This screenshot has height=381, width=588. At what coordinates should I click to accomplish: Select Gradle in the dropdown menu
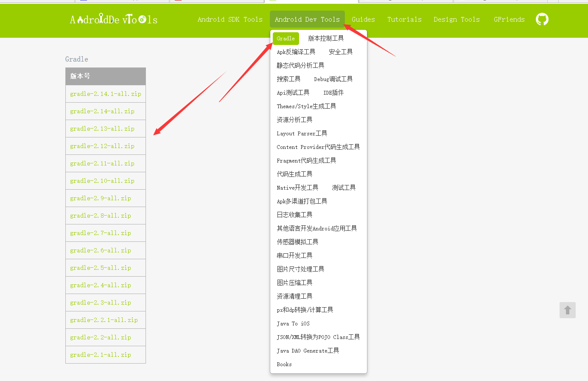pos(286,39)
